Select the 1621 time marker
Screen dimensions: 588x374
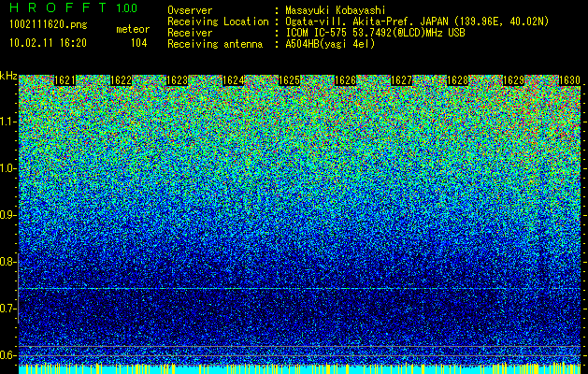click(65, 80)
